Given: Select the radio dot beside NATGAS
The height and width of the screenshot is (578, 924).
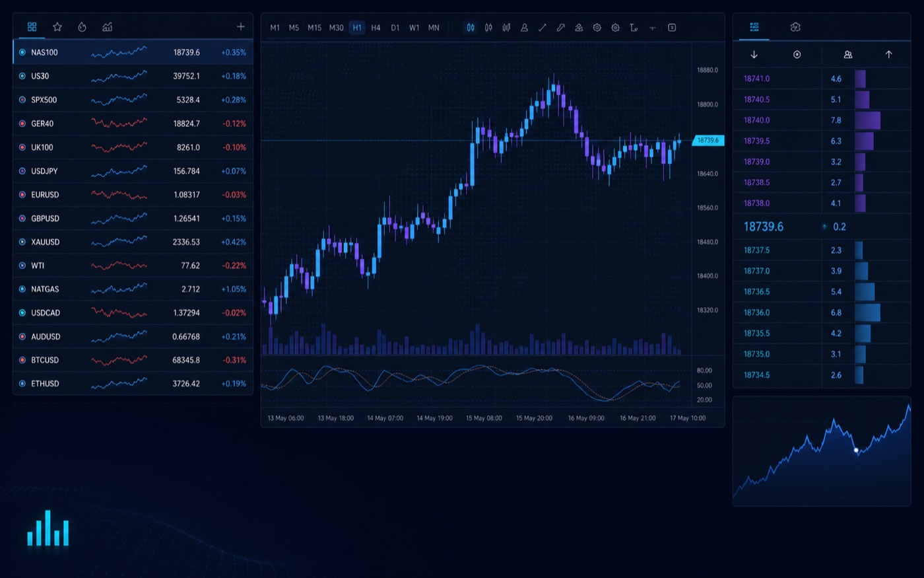Looking at the screenshot, I should (22, 289).
